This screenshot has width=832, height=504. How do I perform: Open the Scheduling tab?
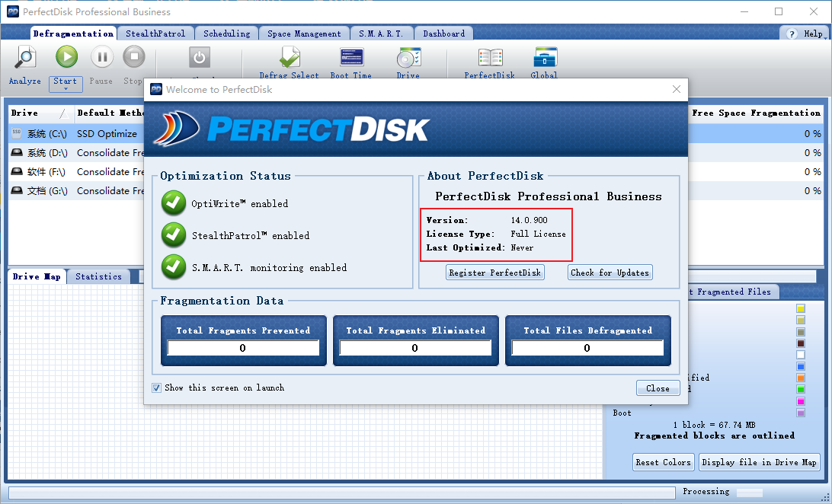[226, 33]
